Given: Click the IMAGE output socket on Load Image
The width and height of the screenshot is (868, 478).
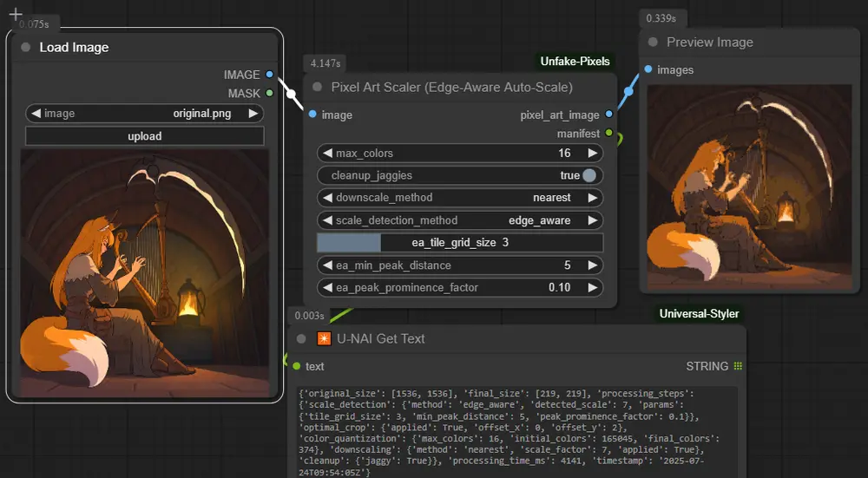Looking at the screenshot, I should pyautogui.click(x=270, y=75).
